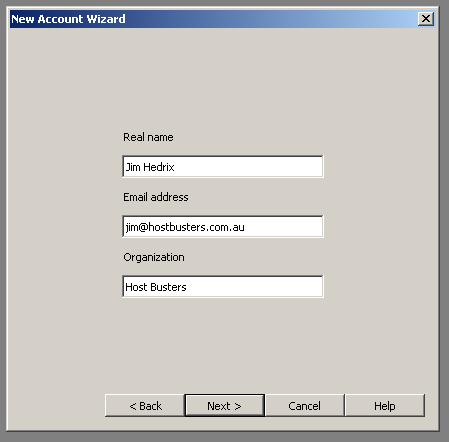Screen dimensions: 449x442
Task: Click the "Organization" label
Action: [x=154, y=257]
